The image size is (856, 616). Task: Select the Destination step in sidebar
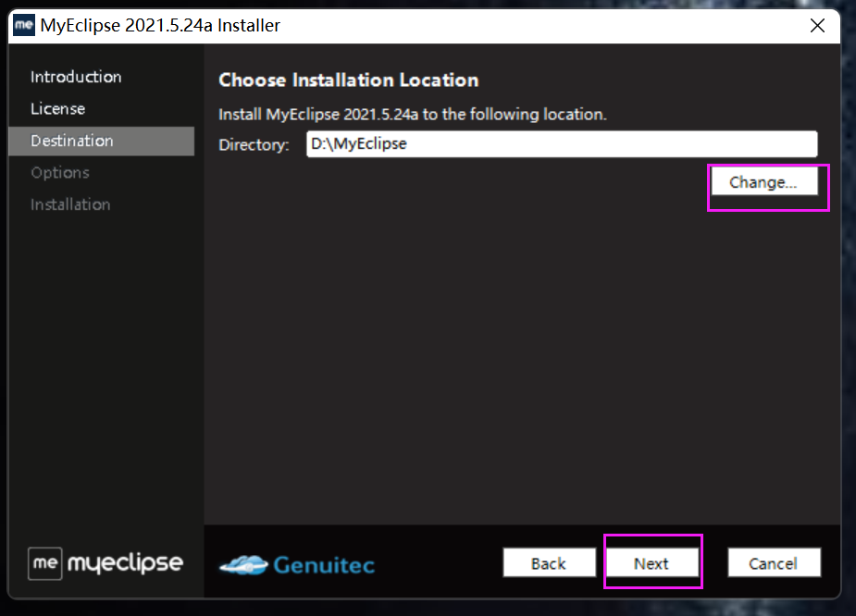[102, 141]
